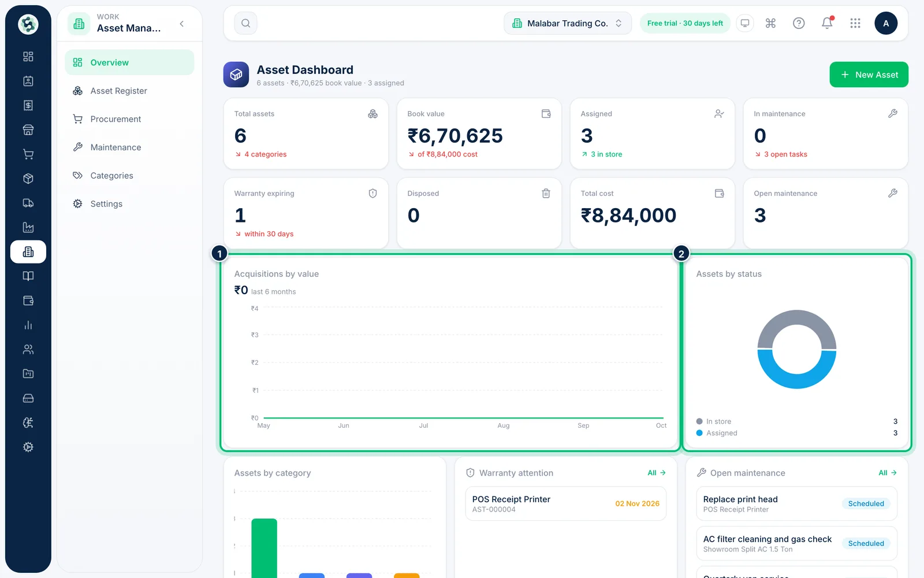924x578 pixels.
Task: Open Asset Register in the sidebar
Action: pyautogui.click(x=129, y=91)
